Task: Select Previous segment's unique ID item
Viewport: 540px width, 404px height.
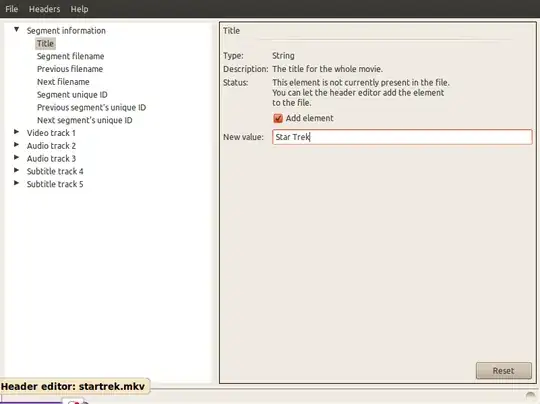Action: [92, 107]
